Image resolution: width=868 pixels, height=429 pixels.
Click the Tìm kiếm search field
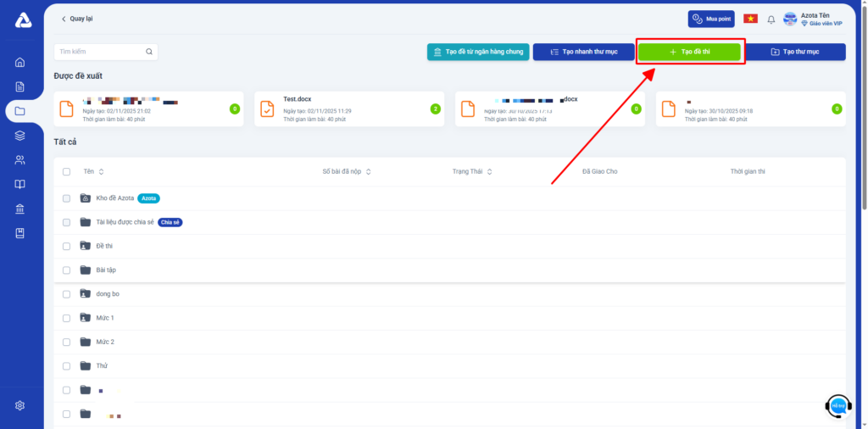(x=97, y=52)
